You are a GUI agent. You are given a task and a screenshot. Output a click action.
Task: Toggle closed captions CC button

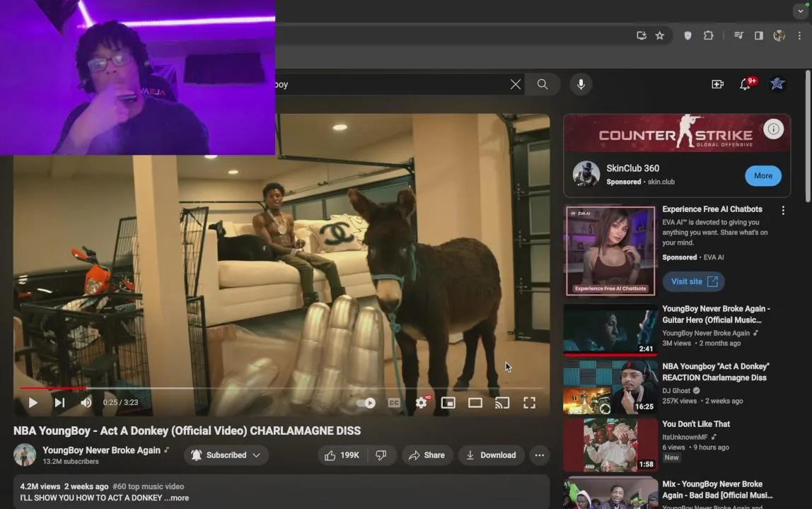point(394,403)
